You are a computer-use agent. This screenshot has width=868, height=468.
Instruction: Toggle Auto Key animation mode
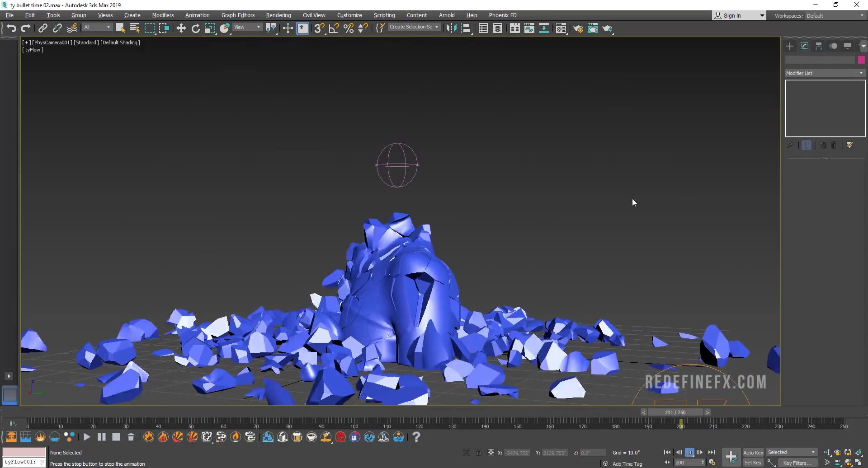pos(754,452)
